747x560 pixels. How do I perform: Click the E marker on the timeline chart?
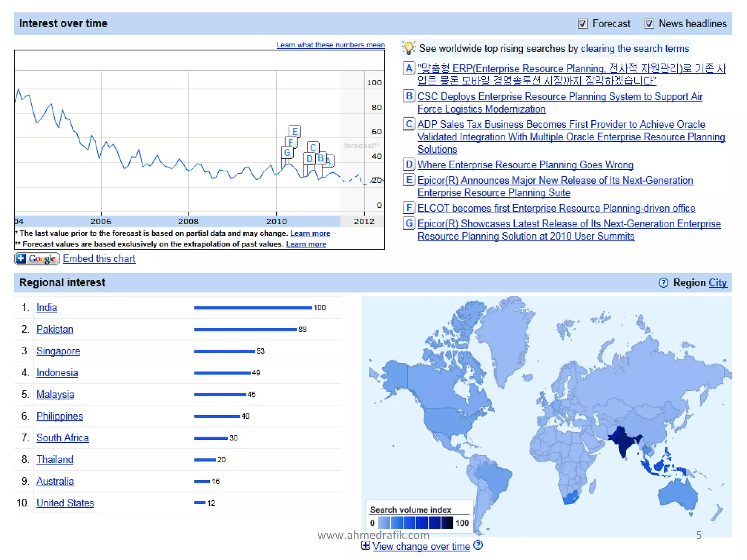(x=294, y=131)
